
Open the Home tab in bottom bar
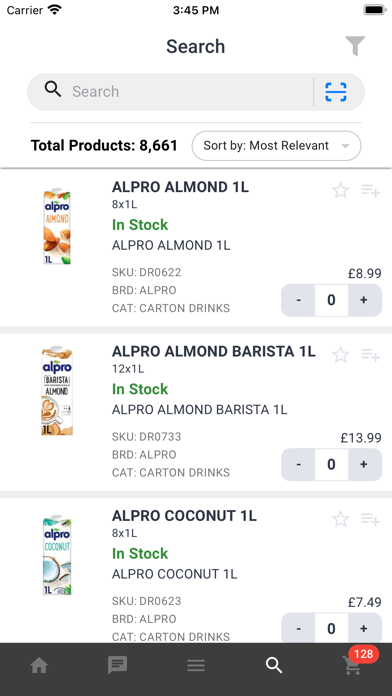click(x=39, y=665)
